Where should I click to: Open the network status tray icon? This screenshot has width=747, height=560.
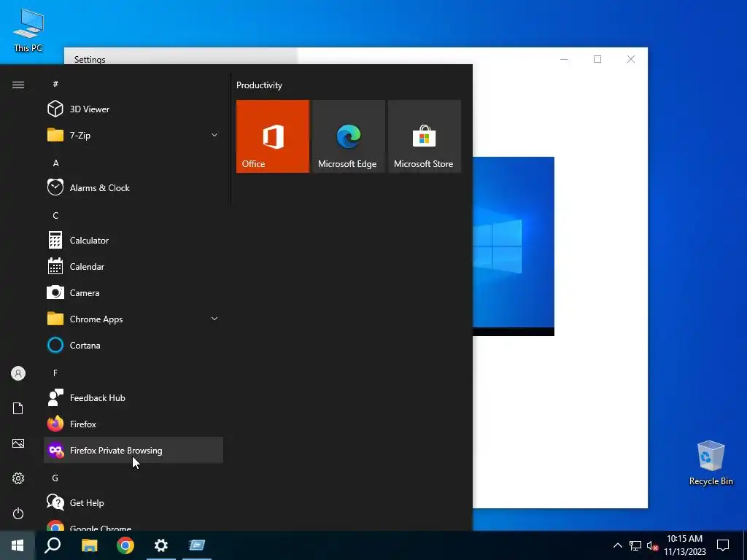(x=635, y=545)
